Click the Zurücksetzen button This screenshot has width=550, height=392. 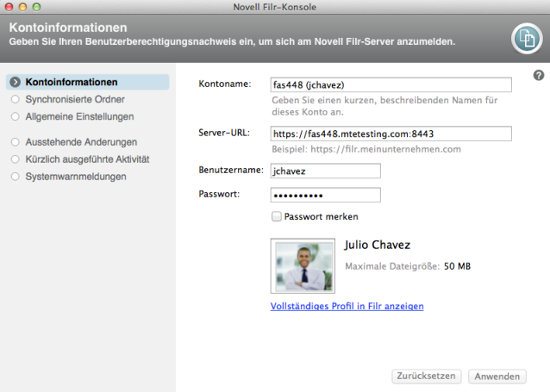click(426, 376)
